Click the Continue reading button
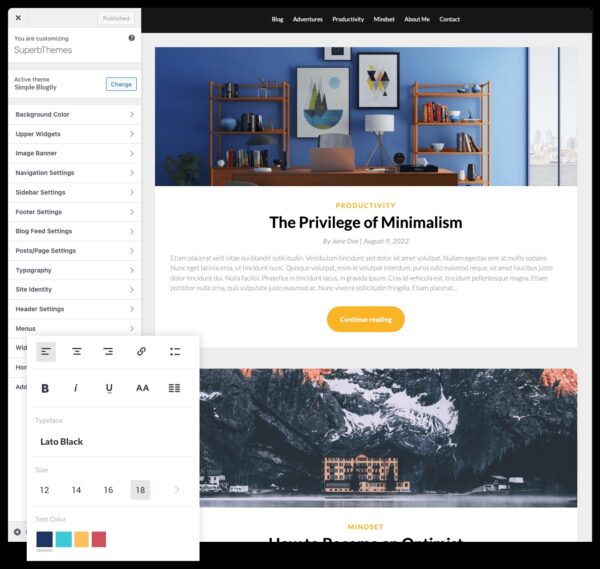Viewport: 600px width, 569px height. coord(365,319)
